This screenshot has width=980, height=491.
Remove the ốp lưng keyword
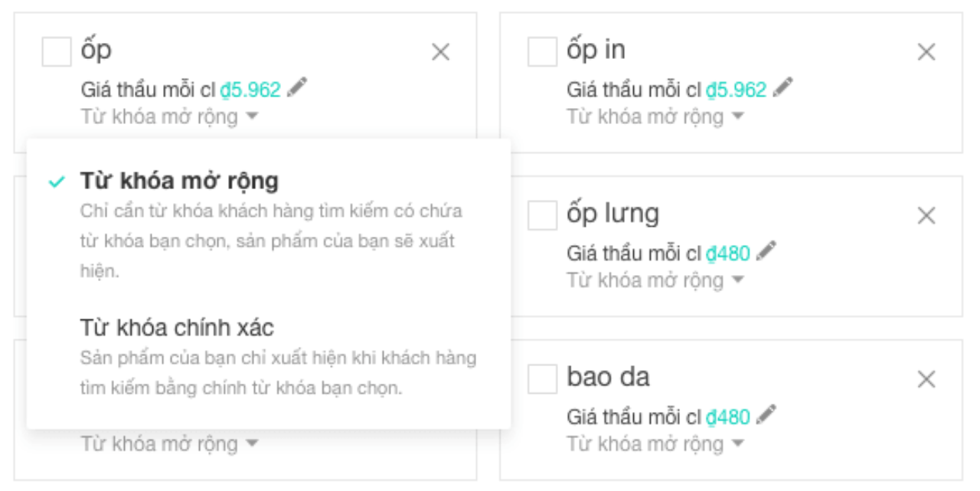(x=926, y=214)
